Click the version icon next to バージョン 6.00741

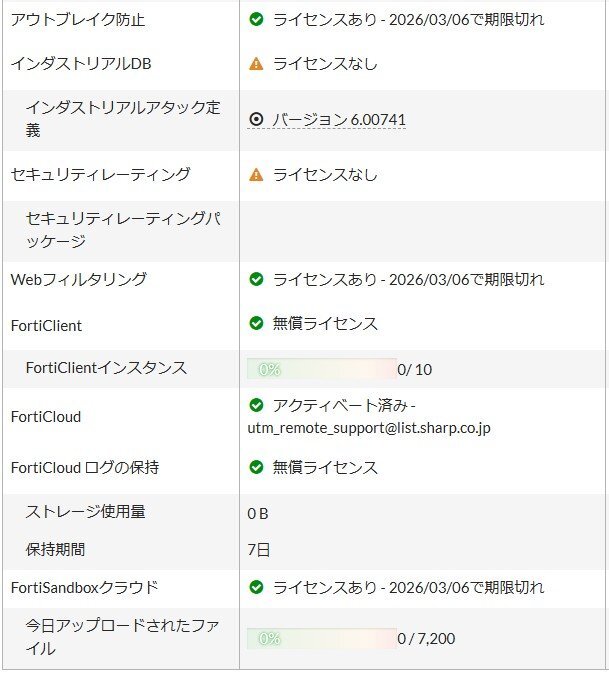256,119
